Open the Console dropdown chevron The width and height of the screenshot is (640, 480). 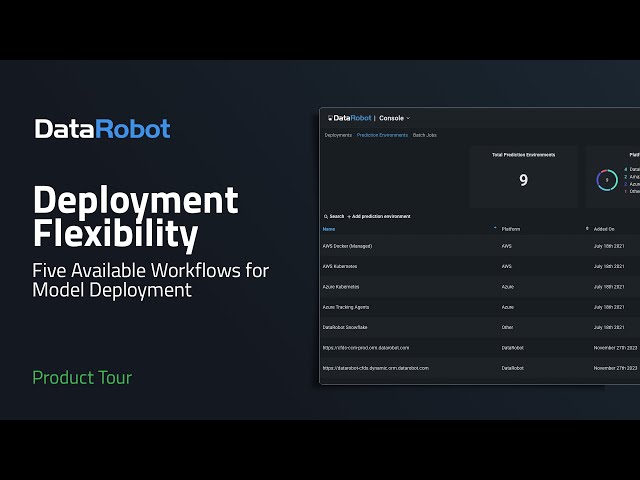click(x=408, y=118)
